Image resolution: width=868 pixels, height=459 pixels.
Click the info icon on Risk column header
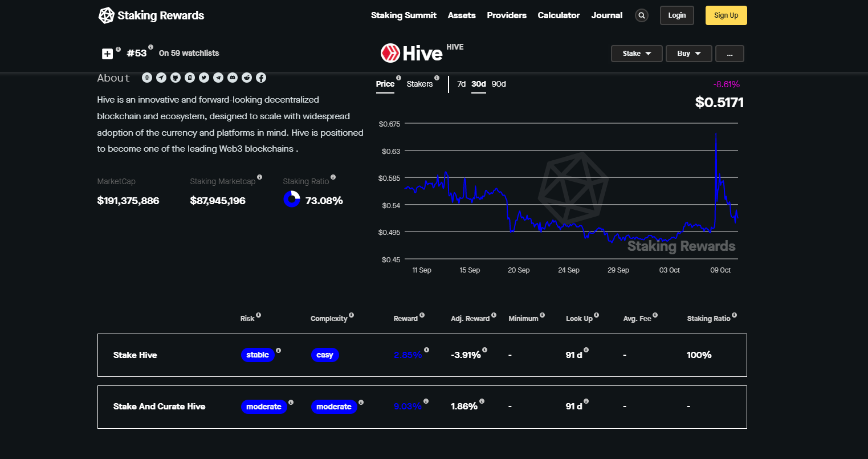coord(258,315)
